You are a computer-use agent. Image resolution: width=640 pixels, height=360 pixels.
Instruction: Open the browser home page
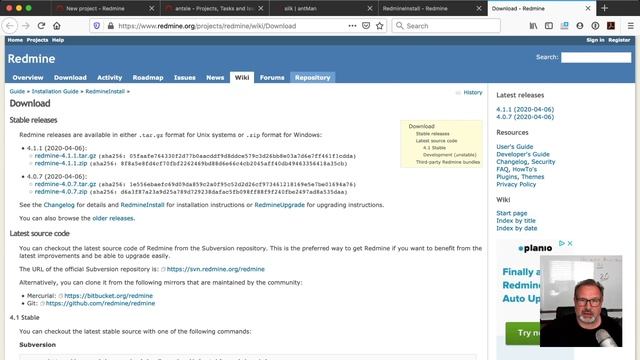57,26
